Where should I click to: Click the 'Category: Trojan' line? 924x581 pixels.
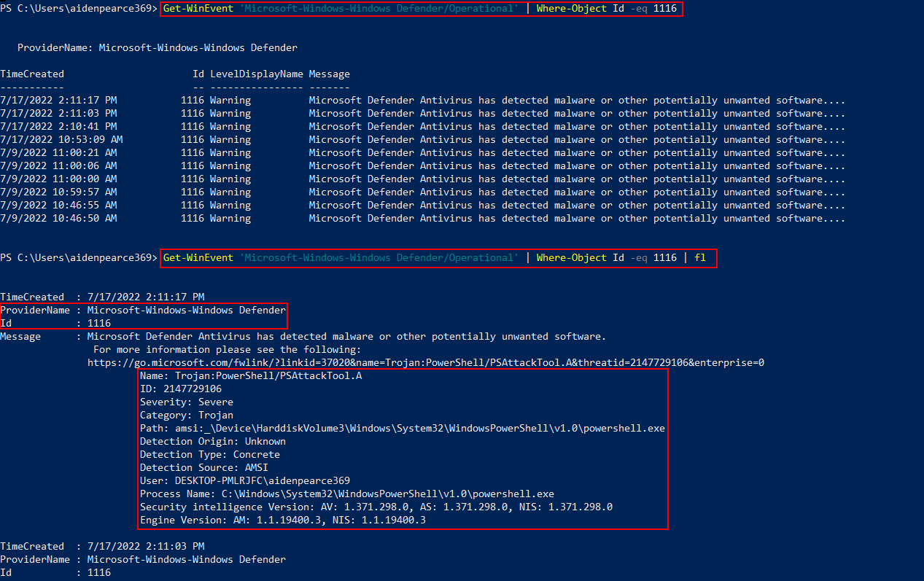pyautogui.click(x=187, y=416)
